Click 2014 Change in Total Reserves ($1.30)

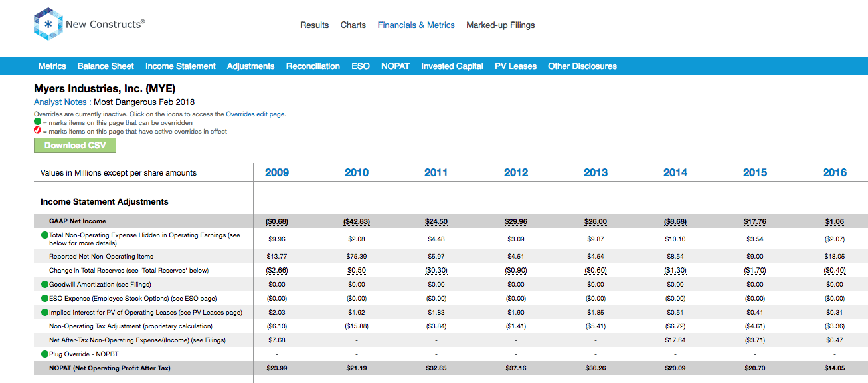[675, 271]
